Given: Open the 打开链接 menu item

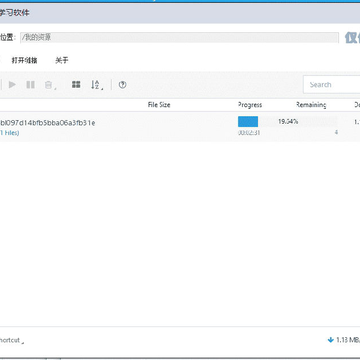Looking at the screenshot, I should click(x=24, y=60).
